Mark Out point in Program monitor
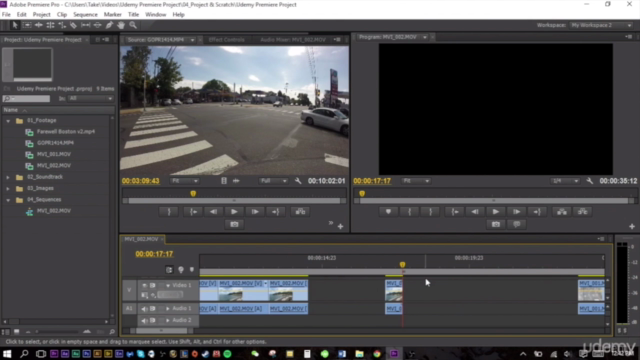The height and width of the screenshot is (360, 640). tap(430, 211)
